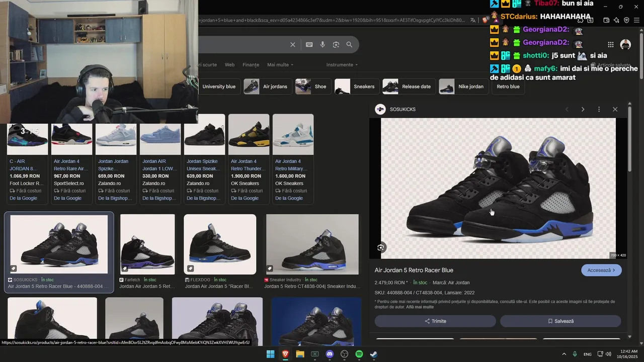
Task: Open Air Jordan 4 Retro Thunder product card
Action: click(249, 159)
